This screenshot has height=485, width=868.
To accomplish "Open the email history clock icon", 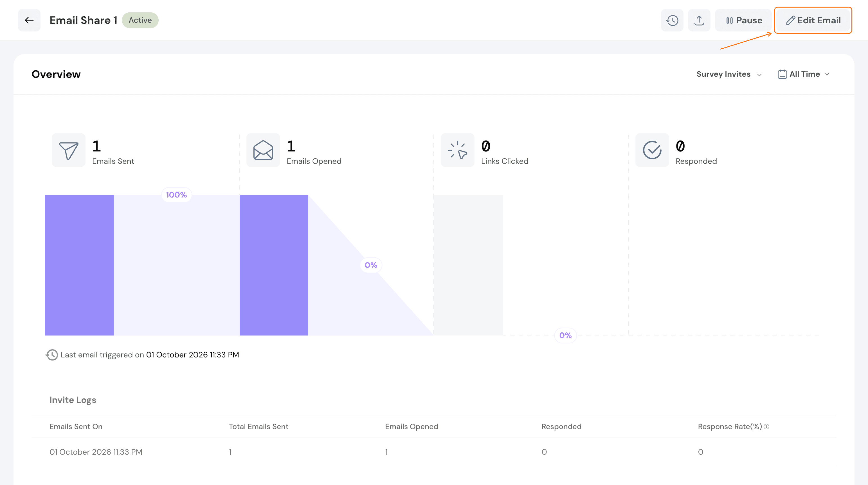I will tap(672, 20).
